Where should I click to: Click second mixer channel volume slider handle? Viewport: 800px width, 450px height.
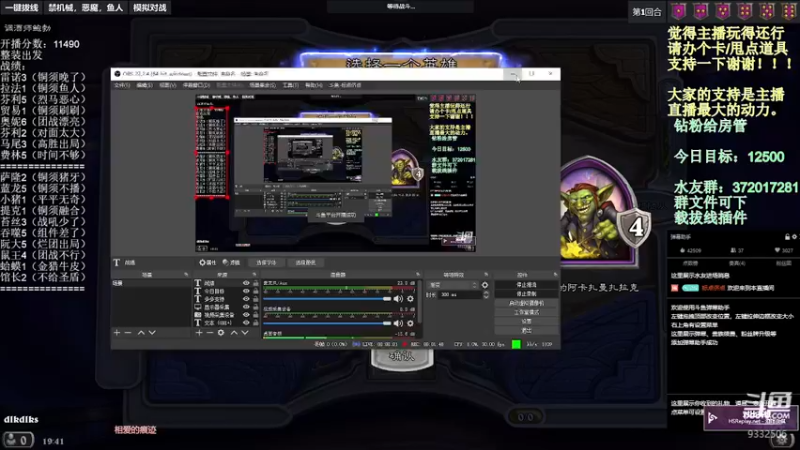tap(387, 323)
